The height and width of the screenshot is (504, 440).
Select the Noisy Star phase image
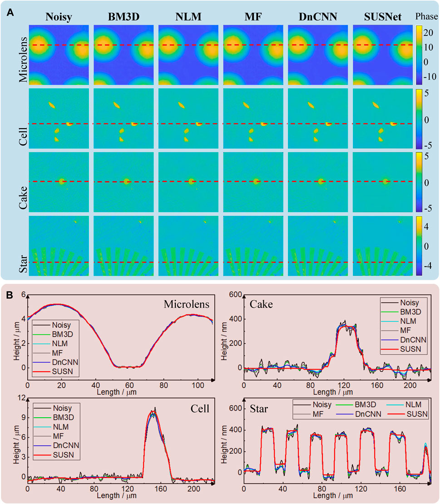[x=59, y=246]
